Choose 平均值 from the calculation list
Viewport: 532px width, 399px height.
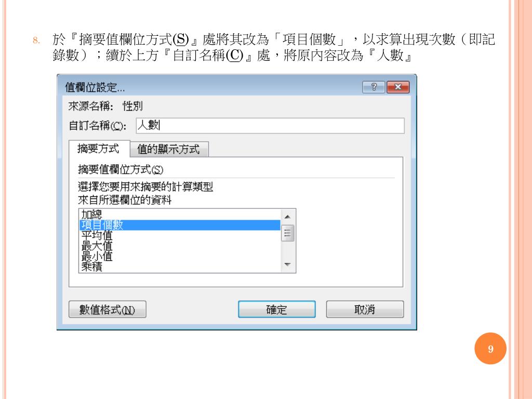pos(180,235)
